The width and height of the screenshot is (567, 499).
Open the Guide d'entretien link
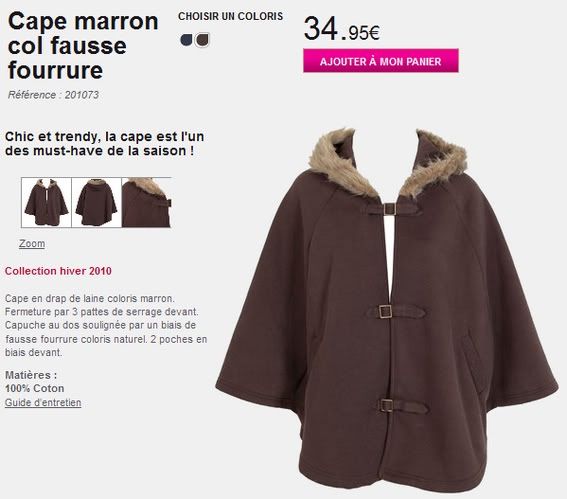point(43,402)
